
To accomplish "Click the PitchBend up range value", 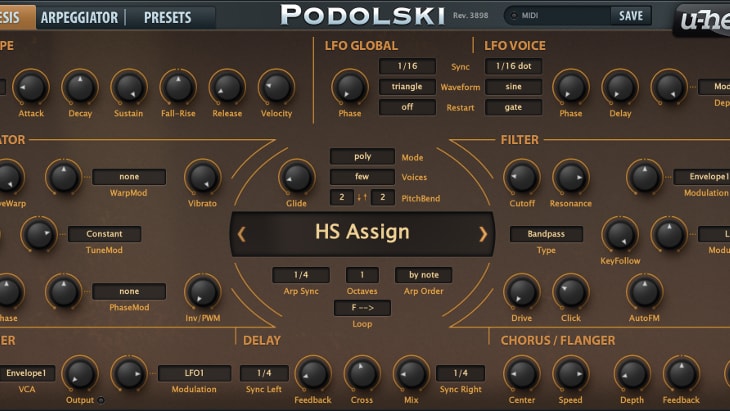I will pos(383,197).
